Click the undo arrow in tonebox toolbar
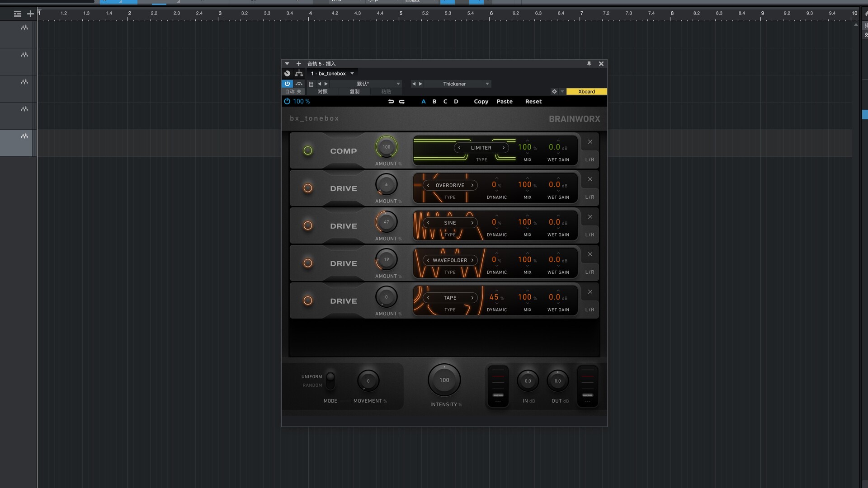The image size is (868, 488). click(391, 102)
